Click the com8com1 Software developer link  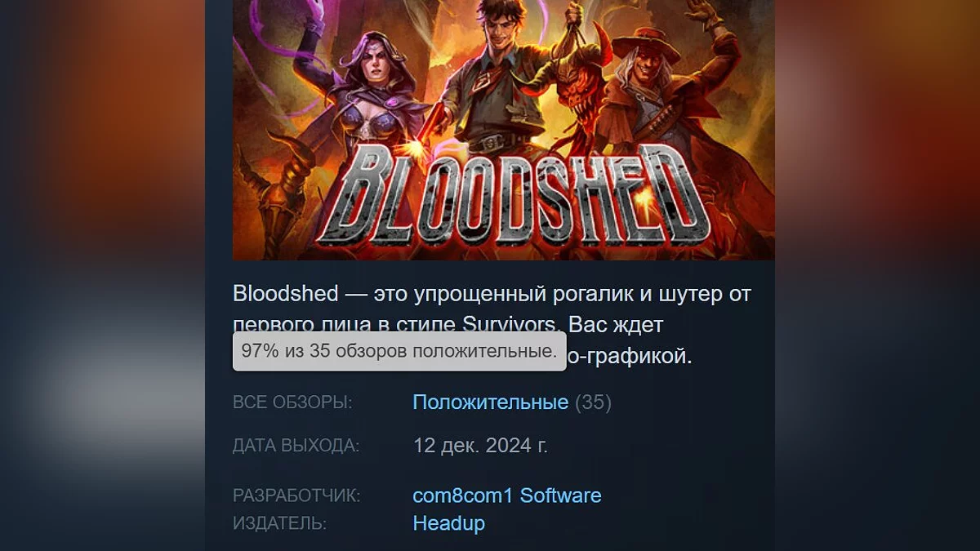507,495
